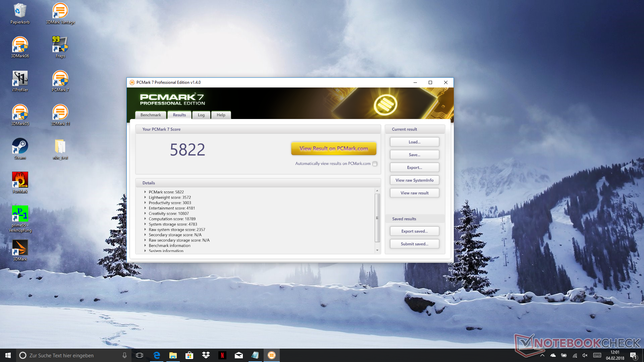This screenshot has width=644, height=362.
Task: Click the Netflix icon in the taskbar
Action: 222,355
